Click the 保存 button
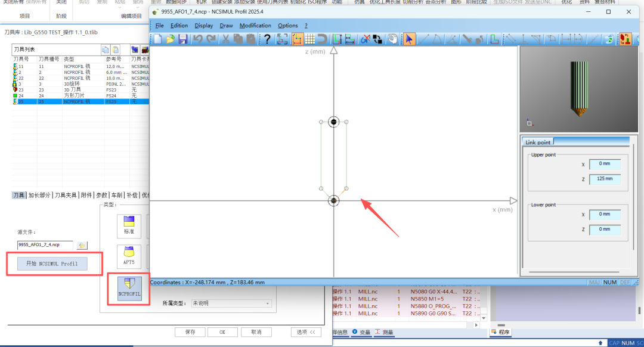This screenshot has height=347, width=644. pos(190,332)
